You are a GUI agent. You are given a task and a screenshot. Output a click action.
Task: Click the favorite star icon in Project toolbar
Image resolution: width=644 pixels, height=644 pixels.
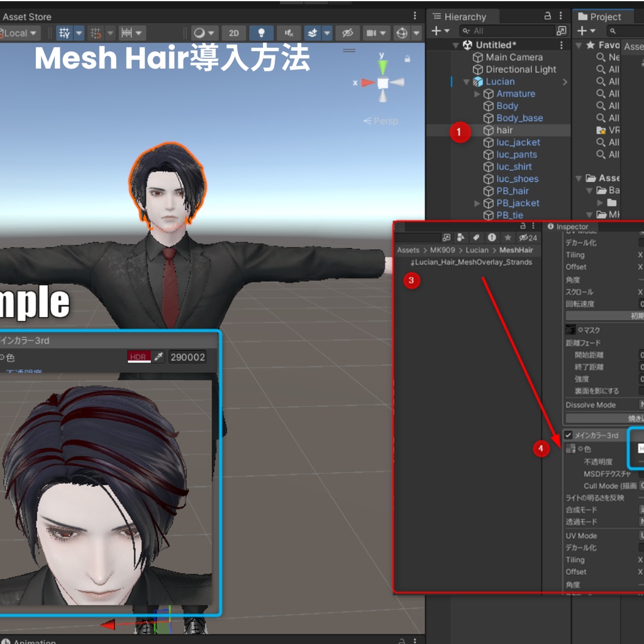click(508, 237)
